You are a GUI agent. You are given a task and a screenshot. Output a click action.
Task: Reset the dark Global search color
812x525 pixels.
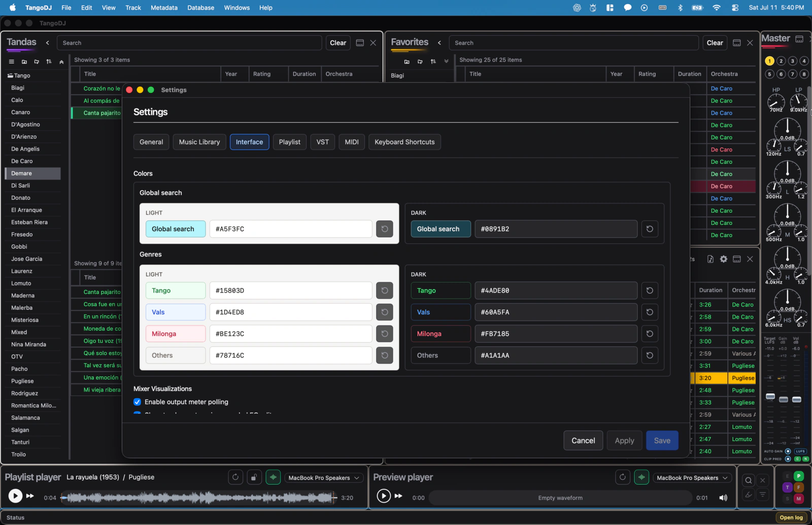[650, 229]
